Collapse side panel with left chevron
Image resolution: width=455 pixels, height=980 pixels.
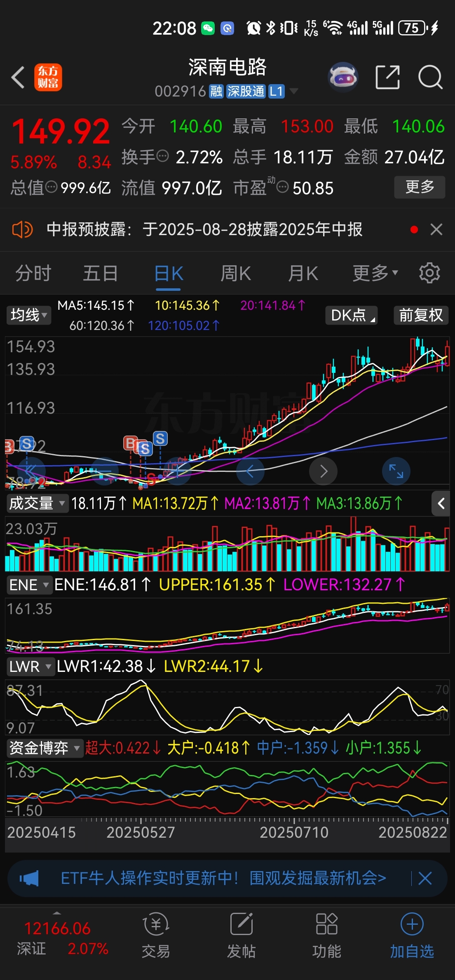441,503
